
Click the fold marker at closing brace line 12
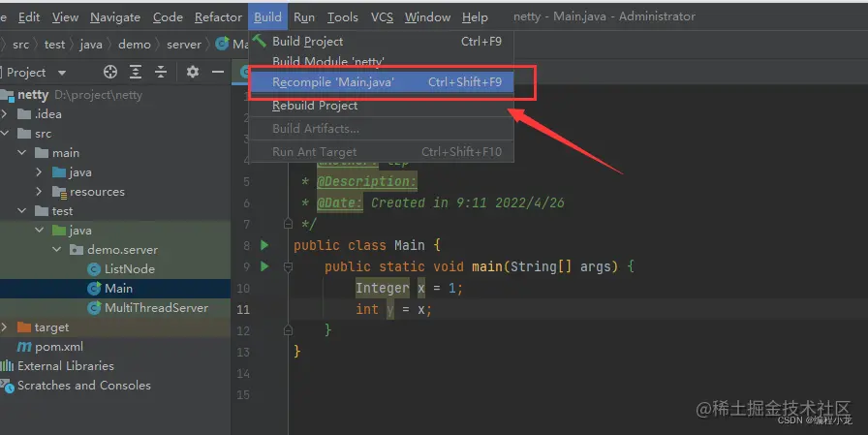click(288, 330)
